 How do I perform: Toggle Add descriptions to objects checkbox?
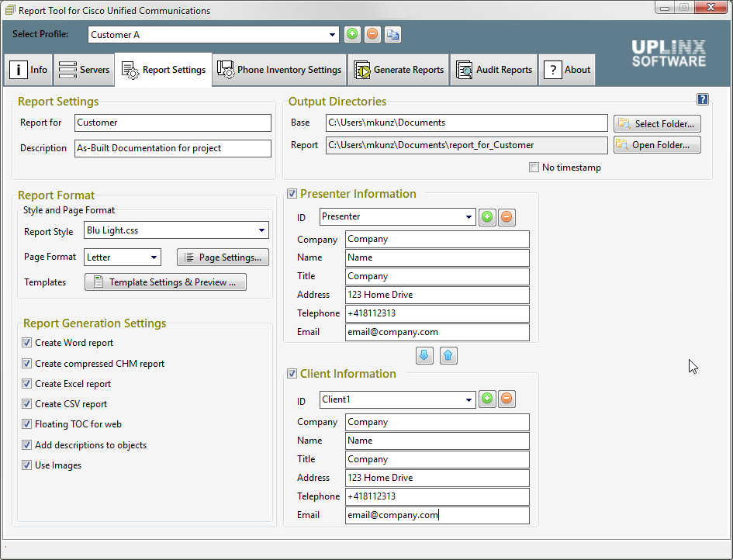click(x=26, y=445)
